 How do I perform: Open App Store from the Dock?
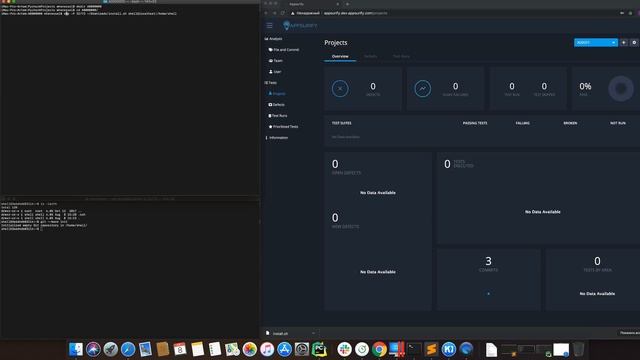(x=284, y=349)
